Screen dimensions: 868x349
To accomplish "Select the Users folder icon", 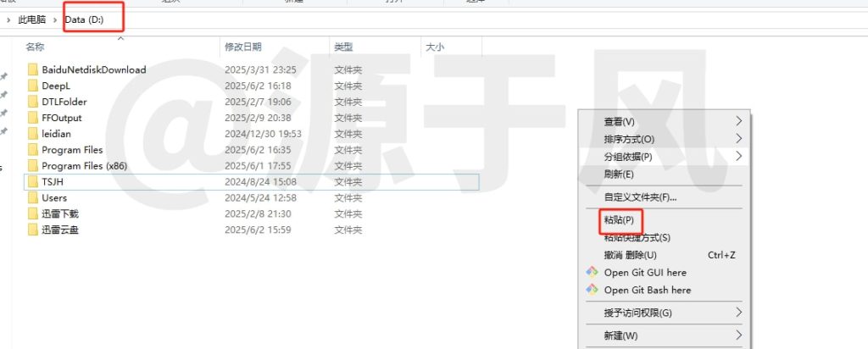I will pyautogui.click(x=33, y=198).
